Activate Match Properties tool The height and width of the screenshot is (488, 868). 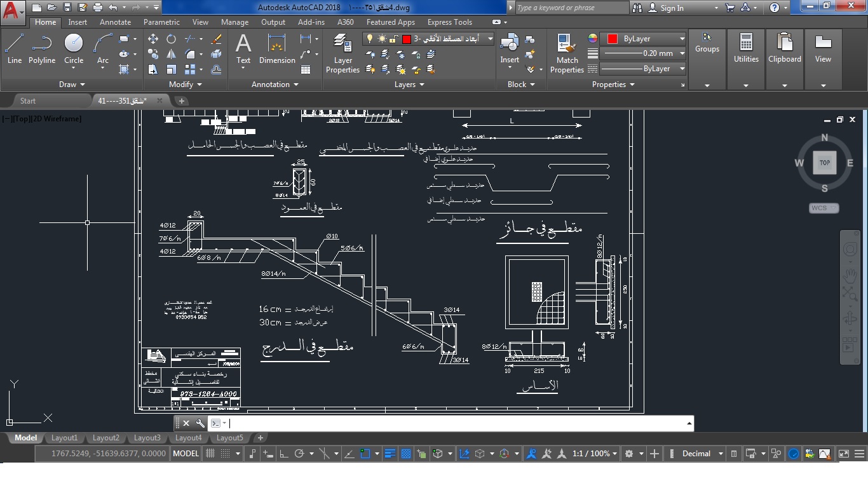pyautogui.click(x=567, y=54)
